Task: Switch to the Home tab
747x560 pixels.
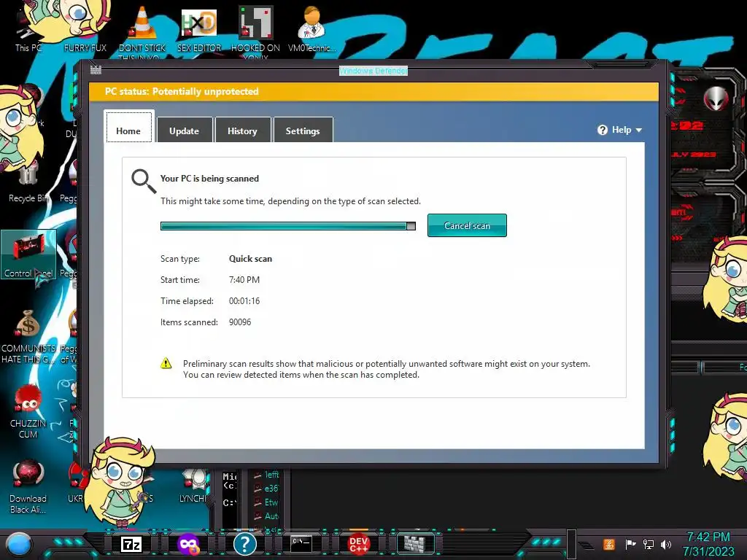Action: (x=128, y=127)
